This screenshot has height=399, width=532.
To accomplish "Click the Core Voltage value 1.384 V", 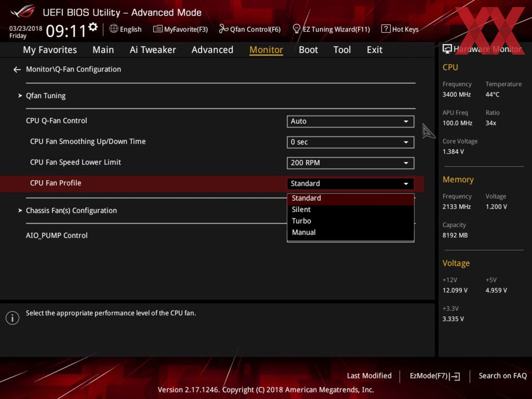I will point(453,152).
